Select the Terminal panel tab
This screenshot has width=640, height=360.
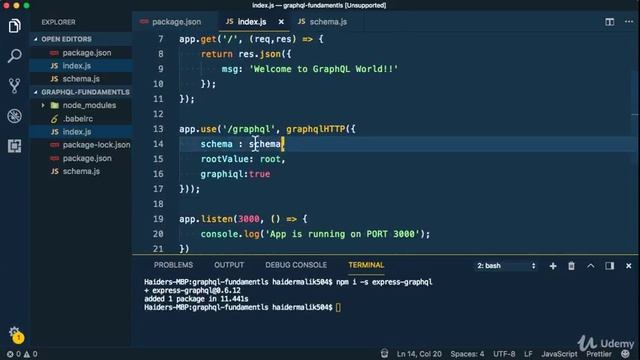click(x=366, y=265)
